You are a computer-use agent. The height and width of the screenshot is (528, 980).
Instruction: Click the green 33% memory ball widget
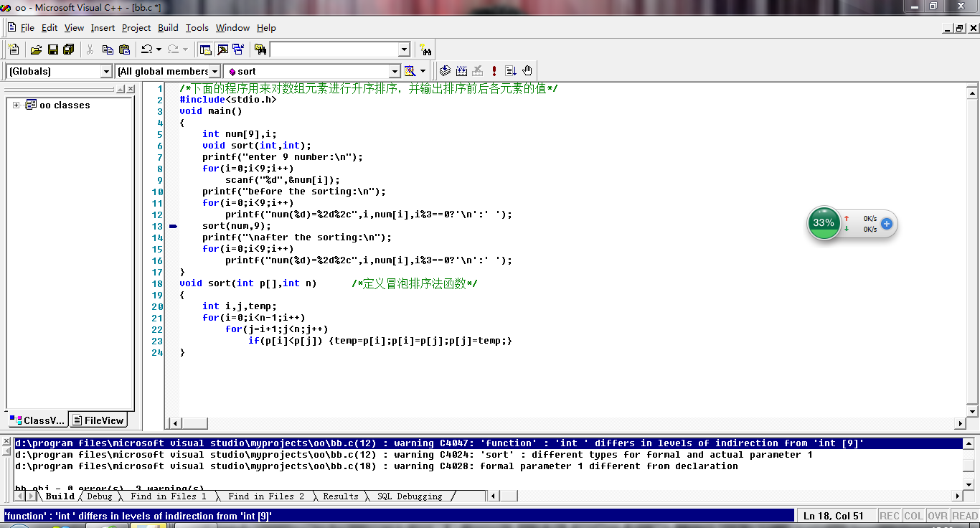pyautogui.click(x=824, y=222)
